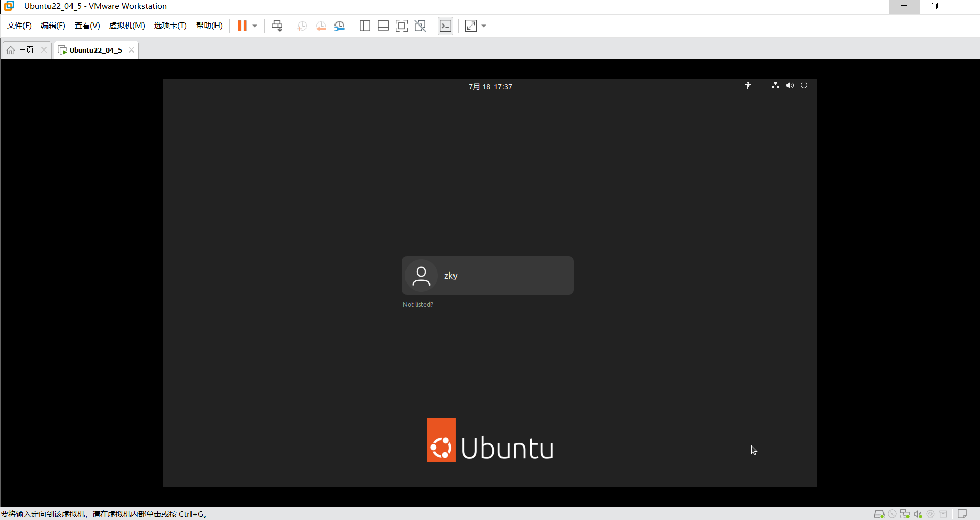The width and height of the screenshot is (980, 520).
Task: Enter full screen mode
Action: pyautogui.click(x=401, y=26)
